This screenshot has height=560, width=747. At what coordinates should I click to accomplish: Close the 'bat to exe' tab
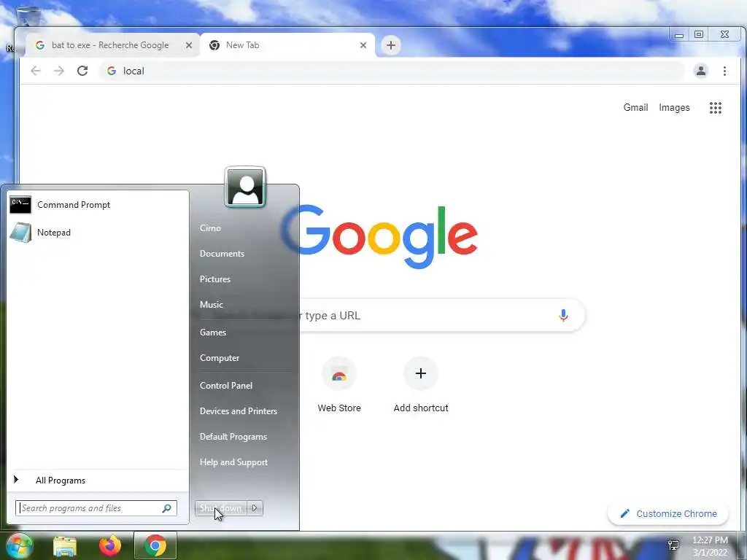[x=189, y=45]
